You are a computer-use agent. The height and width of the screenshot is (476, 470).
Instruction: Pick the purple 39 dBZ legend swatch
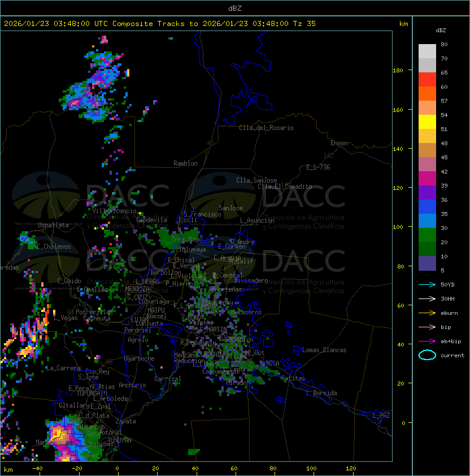pyautogui.click(x=427, y=193)
